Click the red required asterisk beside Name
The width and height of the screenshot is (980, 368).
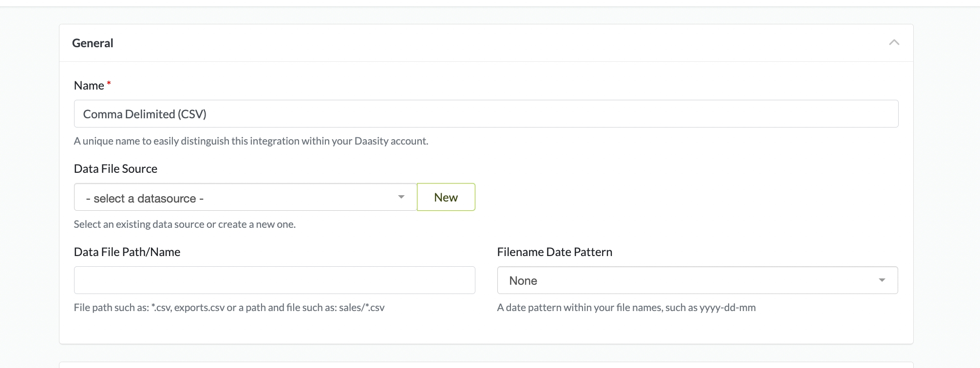(x=109, y=84)
